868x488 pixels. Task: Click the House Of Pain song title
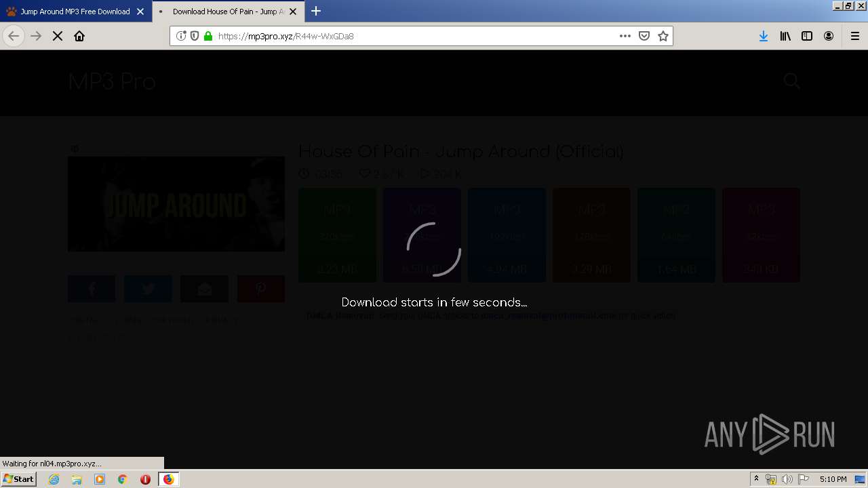(461, 151)
